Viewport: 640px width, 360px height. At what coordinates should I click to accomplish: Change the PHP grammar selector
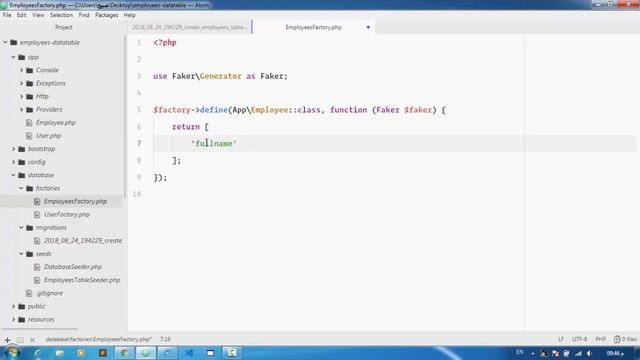coord(600,339)
